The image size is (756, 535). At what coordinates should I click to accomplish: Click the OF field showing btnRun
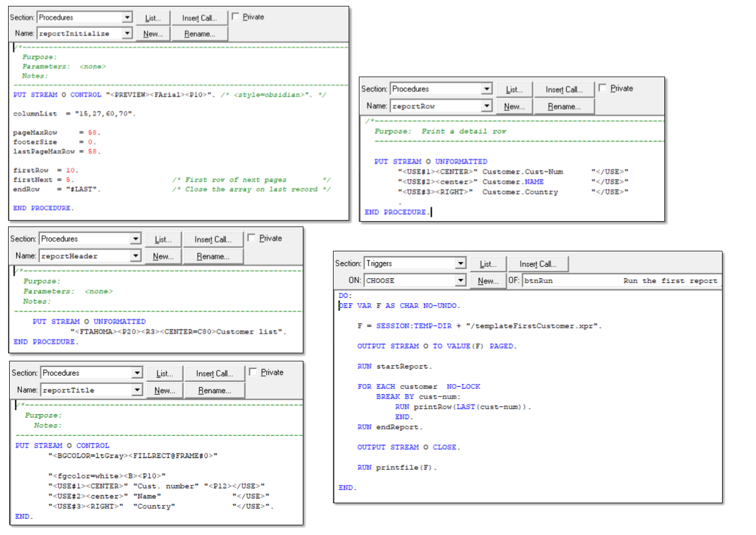(621, 280)
